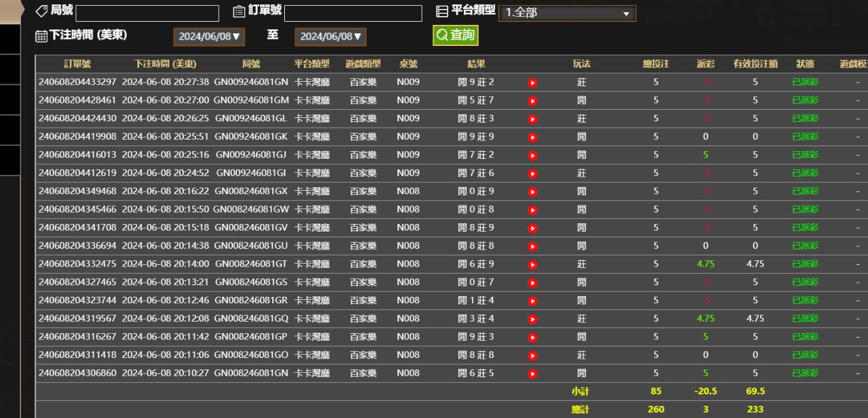Play video replay for order 240608204433297
Screen dimensions: 868x418
click(x=532, y=82)
